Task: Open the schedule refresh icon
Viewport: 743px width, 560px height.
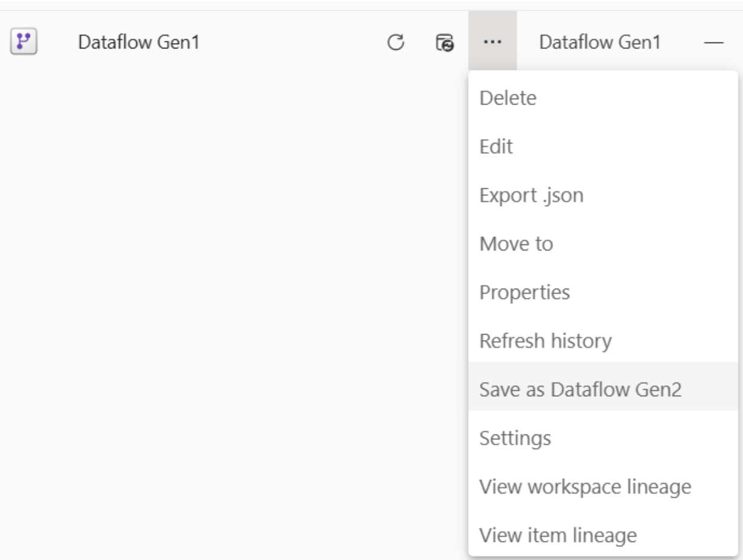Action: (445, 42)
